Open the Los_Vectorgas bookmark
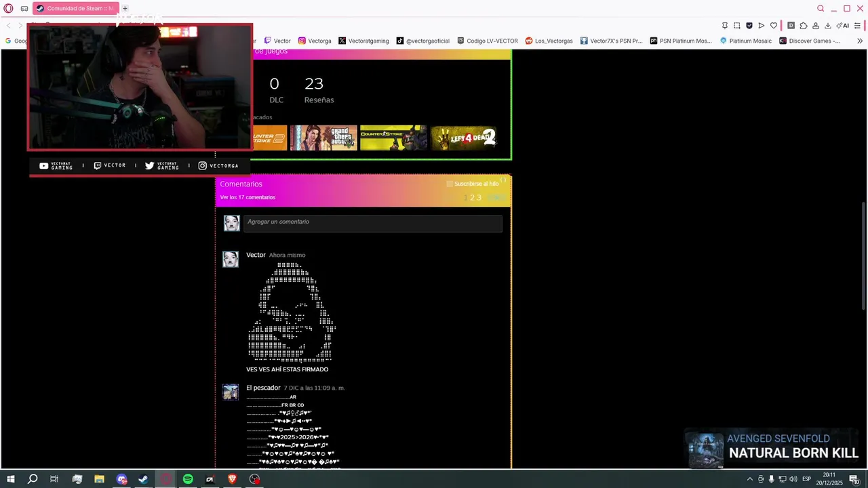Viewport: 868px width, 488px height. [x=549, y=41]
